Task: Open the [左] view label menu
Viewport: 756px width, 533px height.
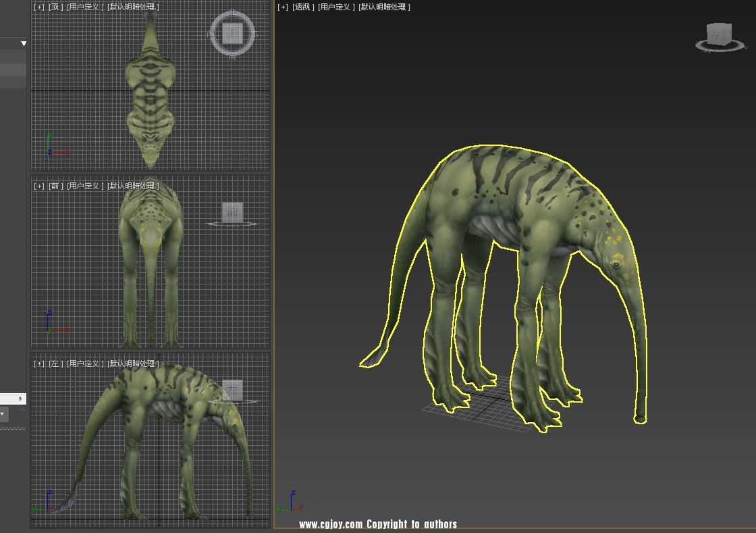Action: [x=55, y=363]
